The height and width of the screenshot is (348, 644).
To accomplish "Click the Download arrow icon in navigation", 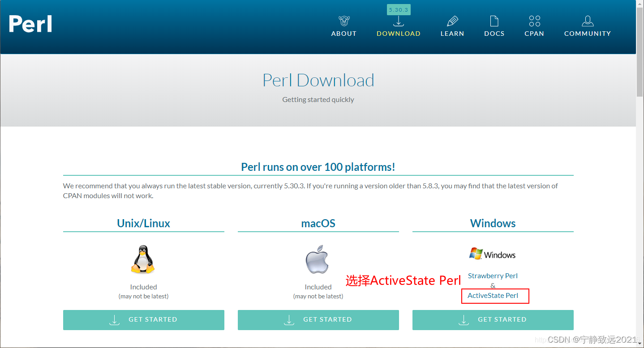I will (x=398, y=21).
